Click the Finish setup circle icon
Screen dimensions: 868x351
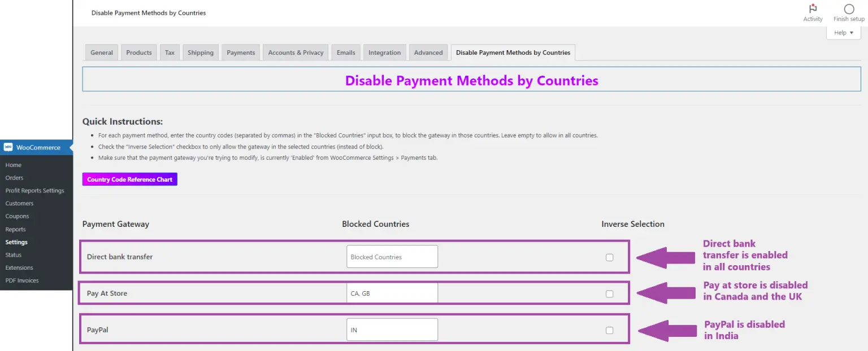click(848, 9)
